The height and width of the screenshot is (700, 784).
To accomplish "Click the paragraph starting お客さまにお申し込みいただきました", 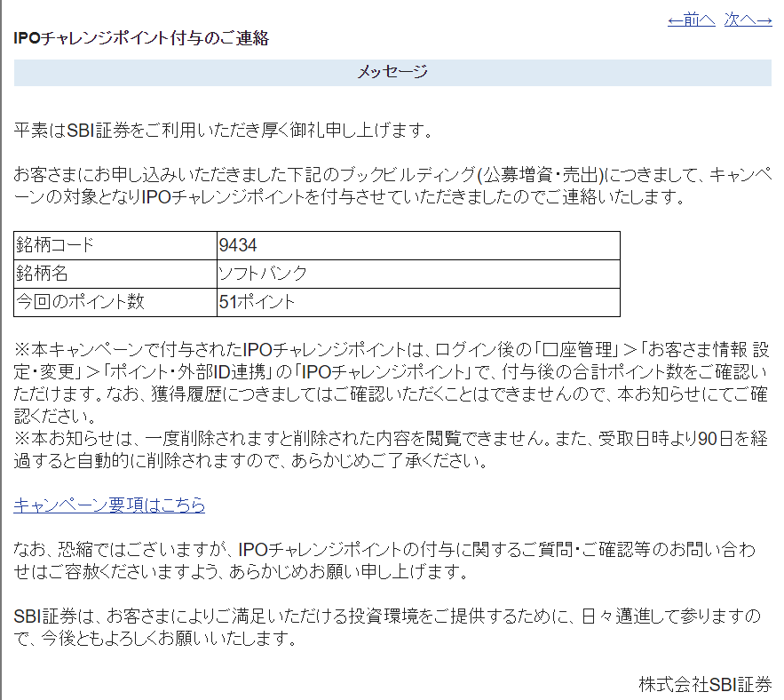I will (x=392, y=186).
